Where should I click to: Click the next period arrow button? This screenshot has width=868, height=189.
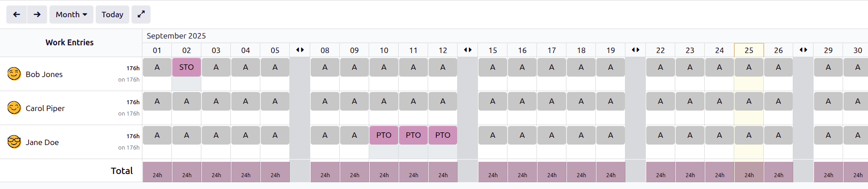[37, 15]
